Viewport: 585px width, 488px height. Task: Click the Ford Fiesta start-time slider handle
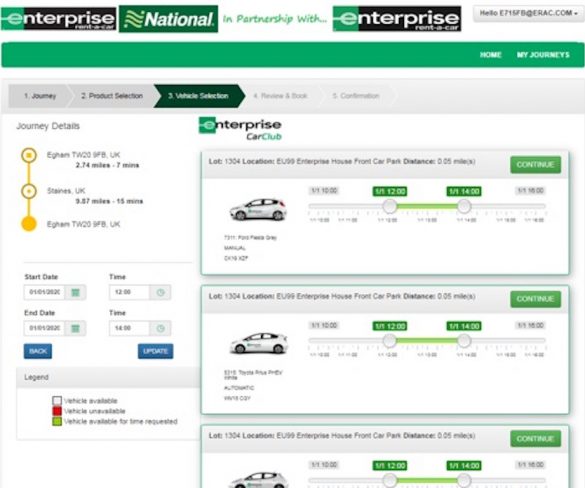[x=390, y=206]
